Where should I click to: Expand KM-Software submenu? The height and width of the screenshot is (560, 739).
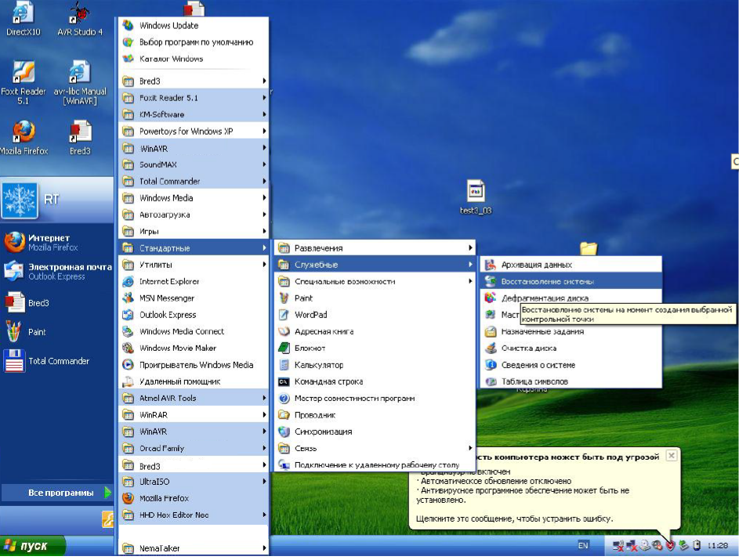[194, 114]
